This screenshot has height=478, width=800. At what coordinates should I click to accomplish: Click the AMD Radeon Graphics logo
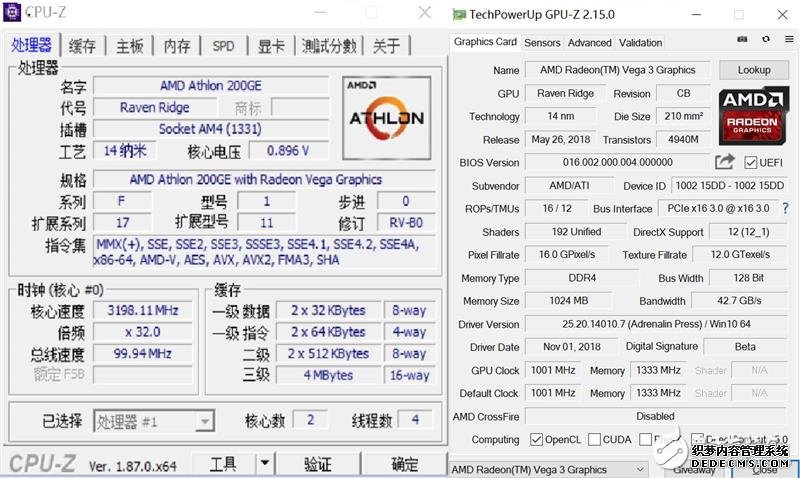[752, 117]
